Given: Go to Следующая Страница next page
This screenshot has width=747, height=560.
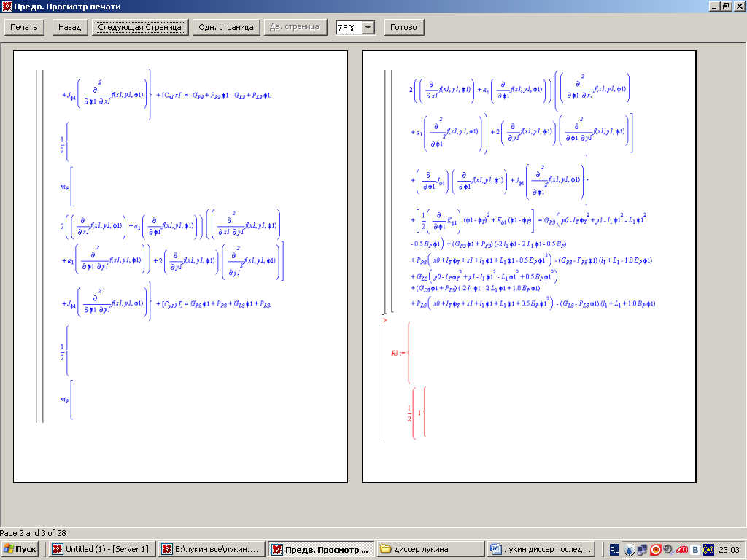Looking at the screenshot, I should (140, 27).
